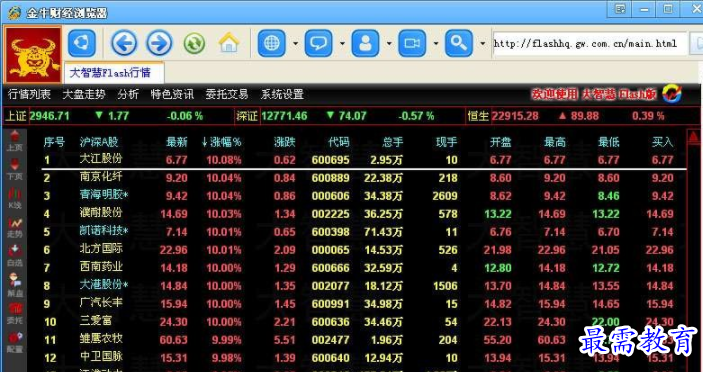
Task: Click the 最低 column header
Action: coord(608,143)
